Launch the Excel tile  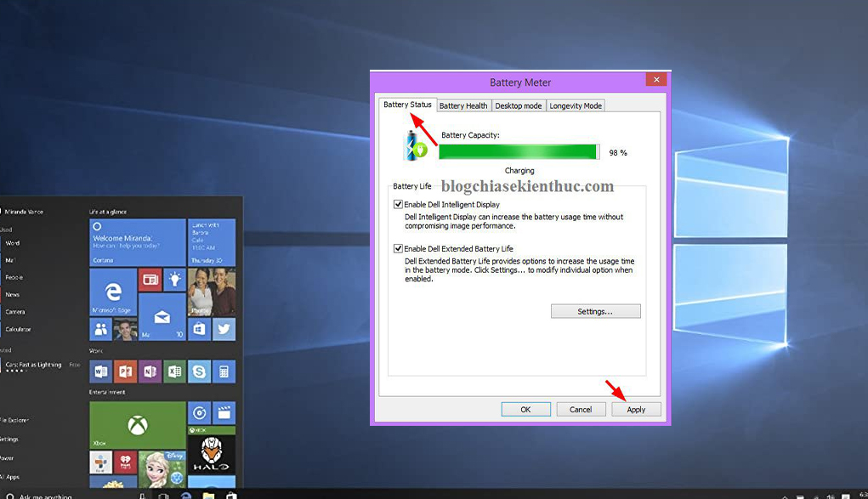click(x=174, y=371)
